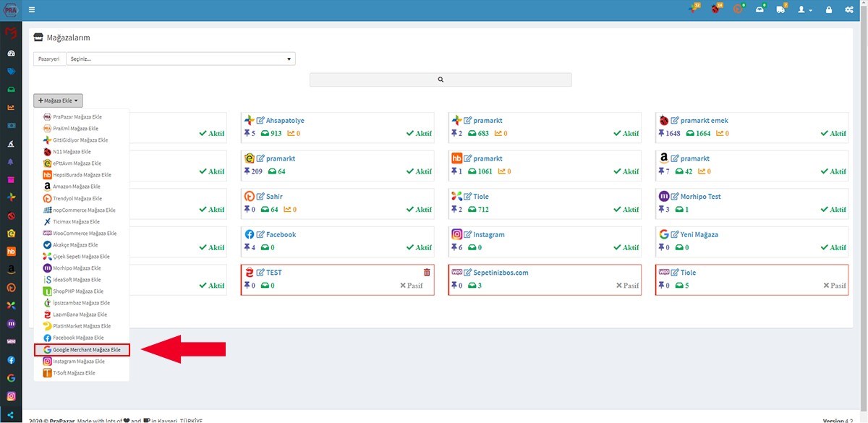The width and height of the screenshot is (868, 423).
Task: Click the edit pencil icon beside Ahsapatolye
Action: (x=260, y=121)
